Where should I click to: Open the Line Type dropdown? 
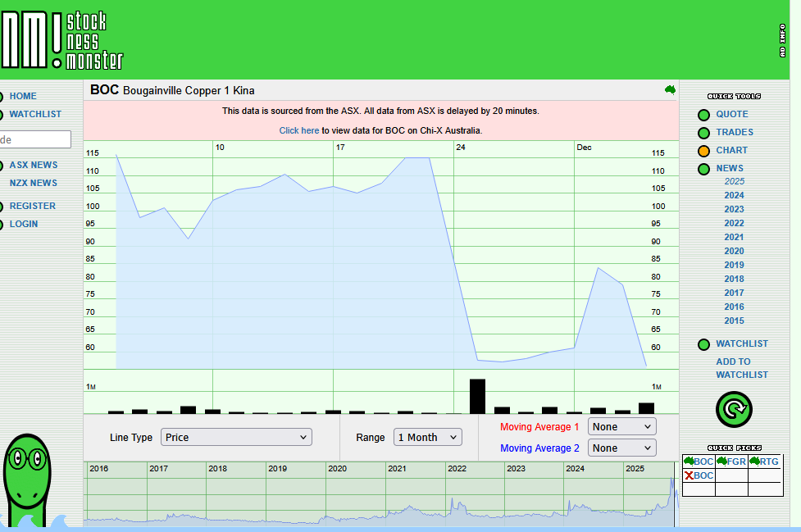click(x=236, y=437)
